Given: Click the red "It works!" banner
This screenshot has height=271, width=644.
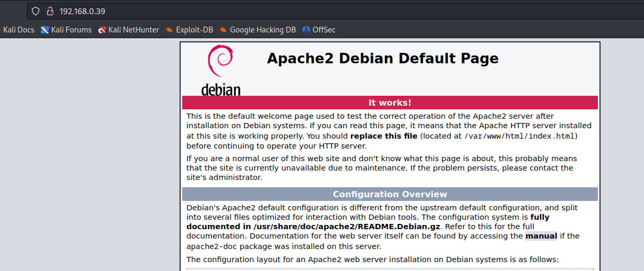Looking at the screenshot, I should [390, 103].
